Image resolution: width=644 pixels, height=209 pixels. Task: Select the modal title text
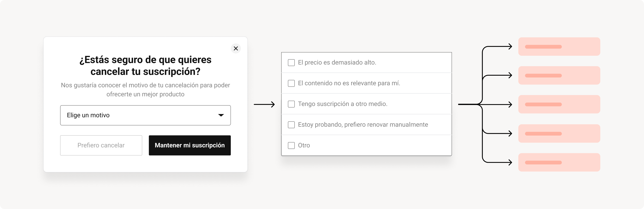(x=146, y=66)
